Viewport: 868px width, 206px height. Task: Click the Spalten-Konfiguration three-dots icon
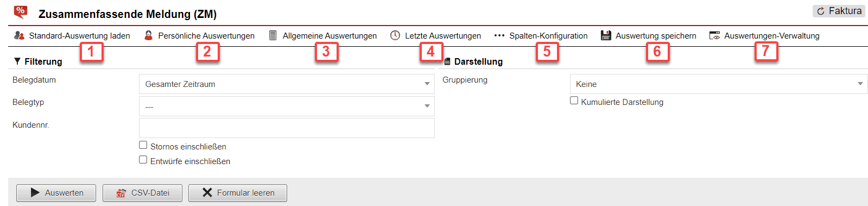[x=499, y=35]
